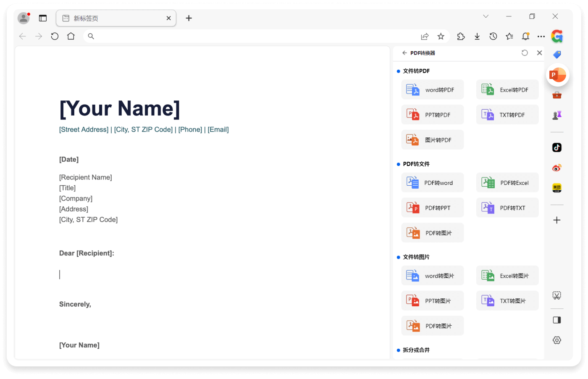Open the word转PDF converter
The height and width of the screenshot is (379, 588).
click(432, 90)
